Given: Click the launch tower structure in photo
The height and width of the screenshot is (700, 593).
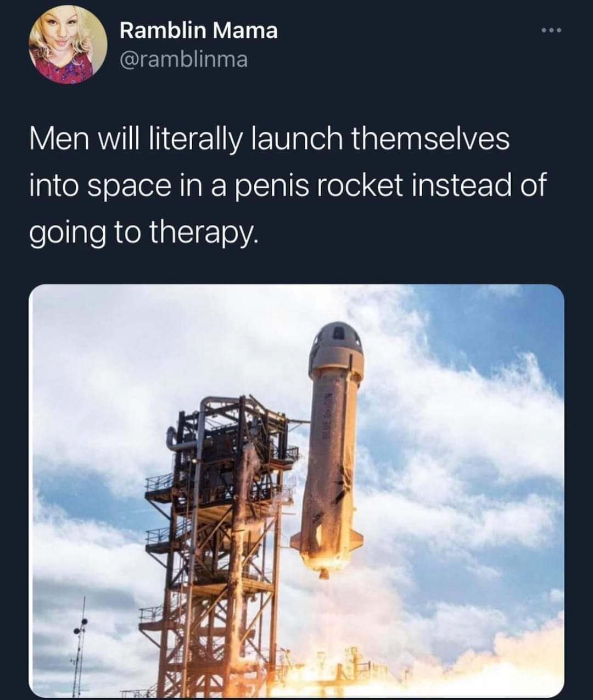Looking at the screenshot, I should point(220,544).
